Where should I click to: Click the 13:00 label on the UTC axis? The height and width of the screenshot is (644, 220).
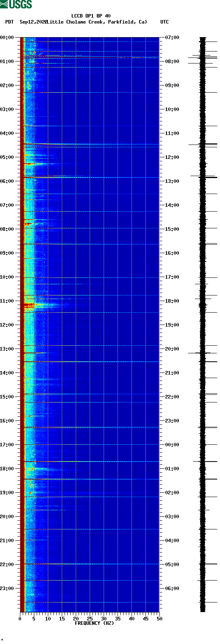(172, 181)
